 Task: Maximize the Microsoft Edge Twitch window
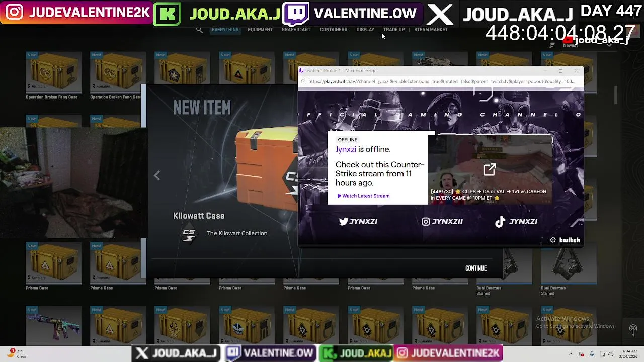click(x=560, y=71)
